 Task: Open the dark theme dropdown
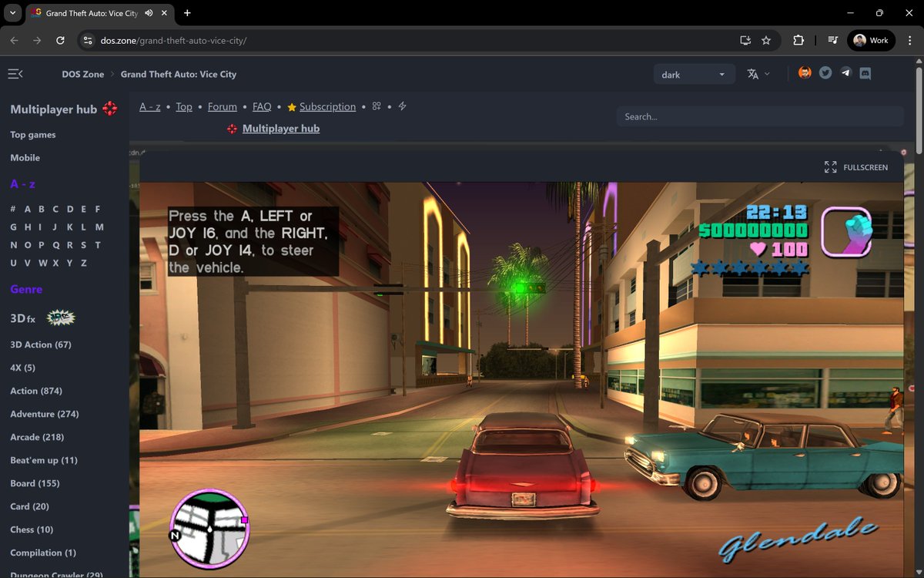coord(694,75)
